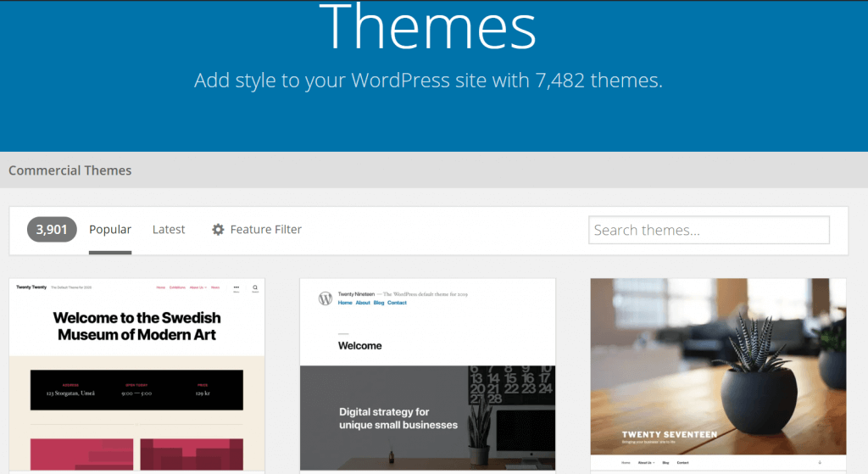Focus the Search themes input field
The height and width of the screenshot is (474, 868).
click(x=709, y=230)
